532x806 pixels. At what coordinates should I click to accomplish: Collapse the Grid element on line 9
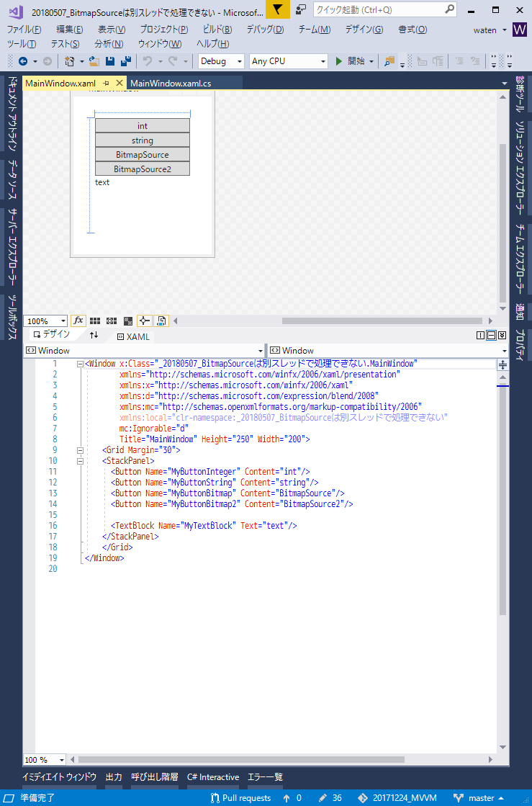(80, 450)
